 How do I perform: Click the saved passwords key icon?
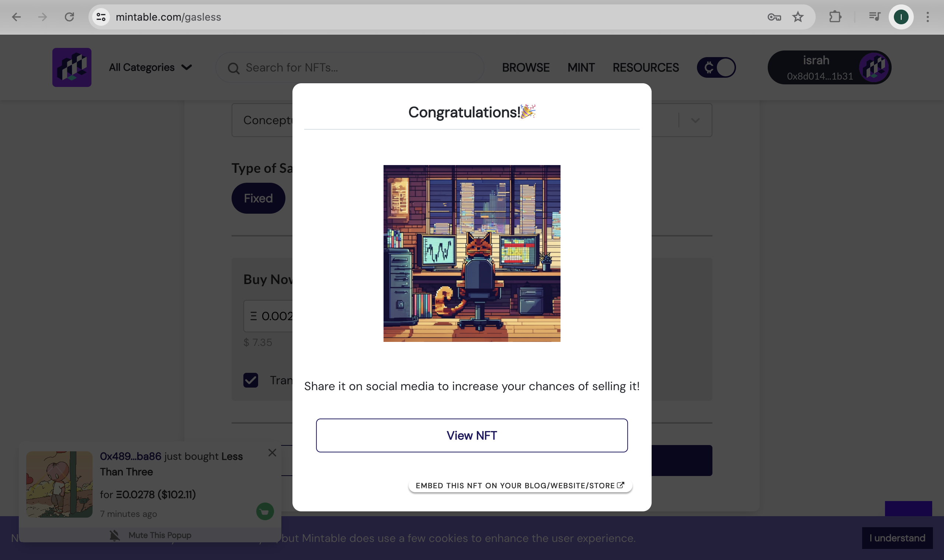click(774, 17)
